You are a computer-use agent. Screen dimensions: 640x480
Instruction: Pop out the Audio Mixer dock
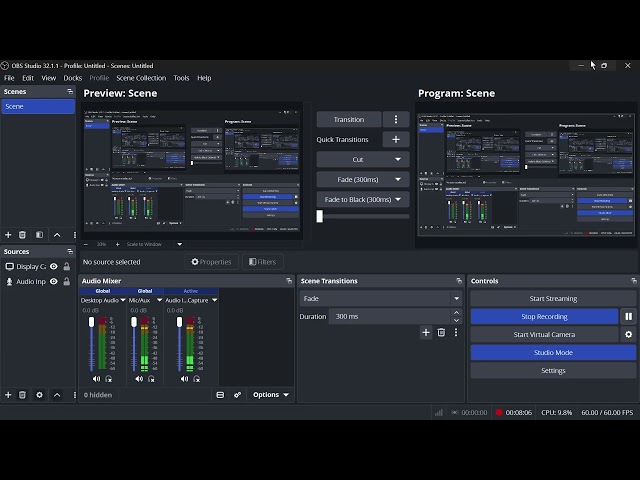pos(289,281)
